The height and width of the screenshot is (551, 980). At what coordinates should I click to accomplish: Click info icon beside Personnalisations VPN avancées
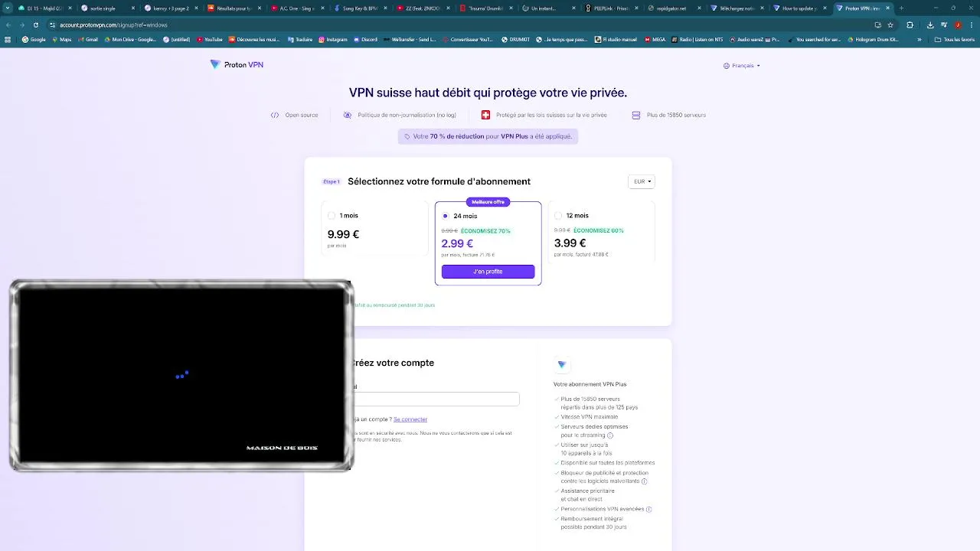click(x=649, y=509)
